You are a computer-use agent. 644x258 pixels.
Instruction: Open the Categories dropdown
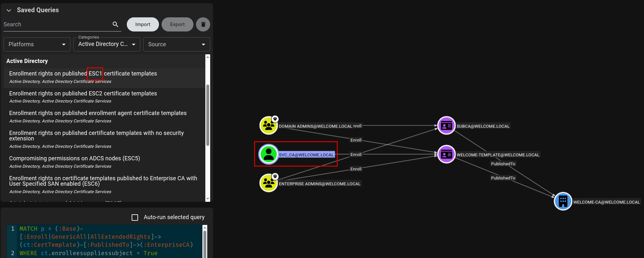(x=107, y=44)
